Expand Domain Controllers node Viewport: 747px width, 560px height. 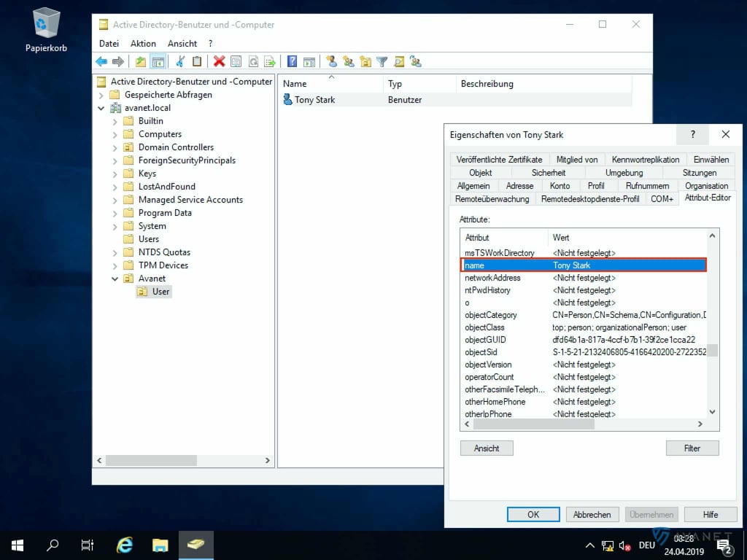tap(115, 147)
